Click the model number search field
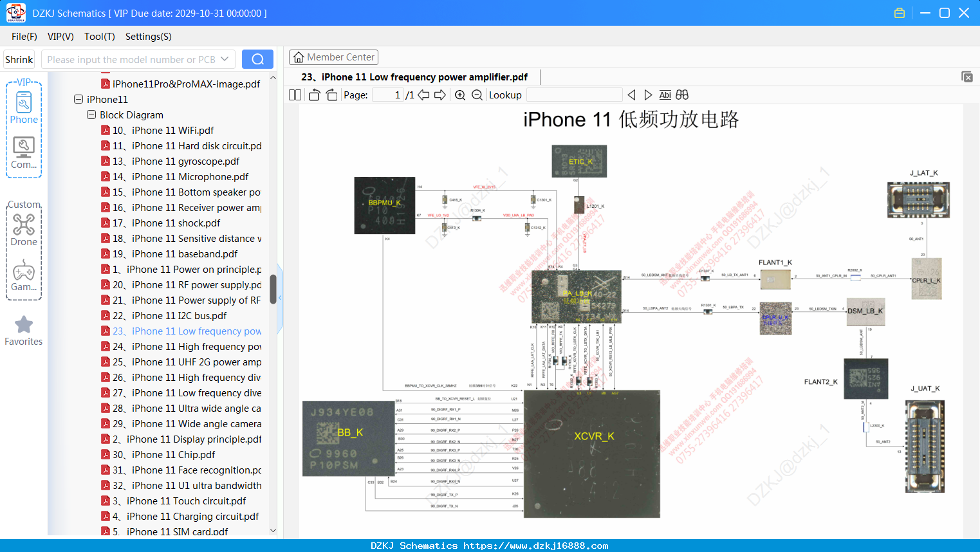This screenshot has height=552, width=980. point(131,59)
